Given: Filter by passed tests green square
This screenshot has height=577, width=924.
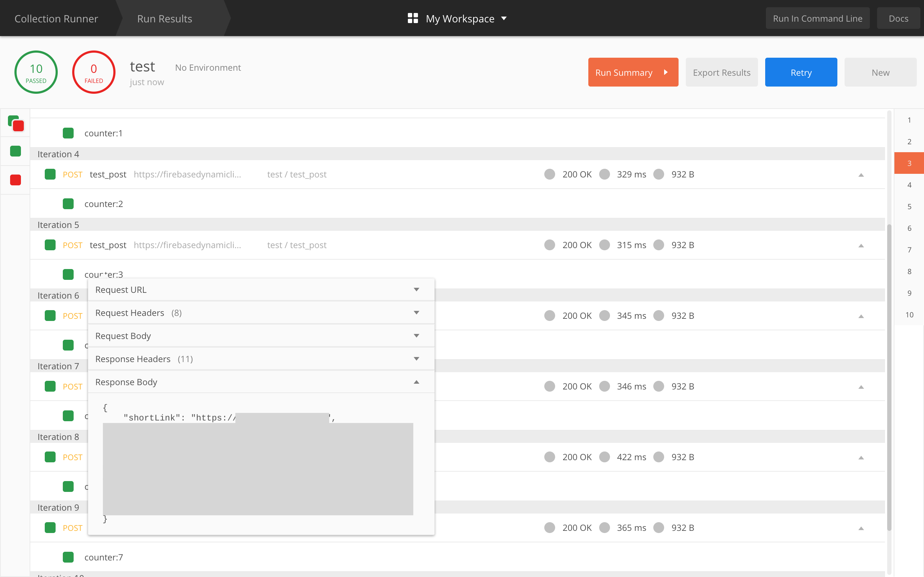Looking at the screenshot, I should click(16, 151).
